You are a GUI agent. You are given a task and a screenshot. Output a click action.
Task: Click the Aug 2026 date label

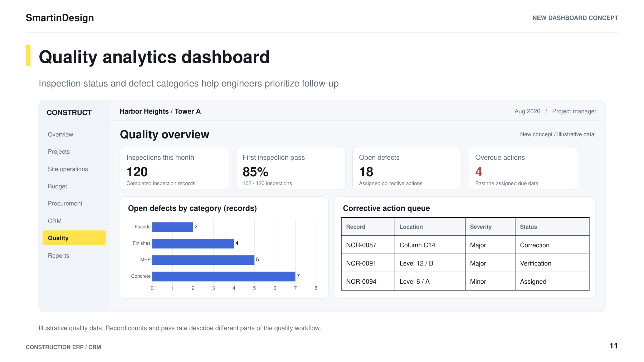click(527, 111)
